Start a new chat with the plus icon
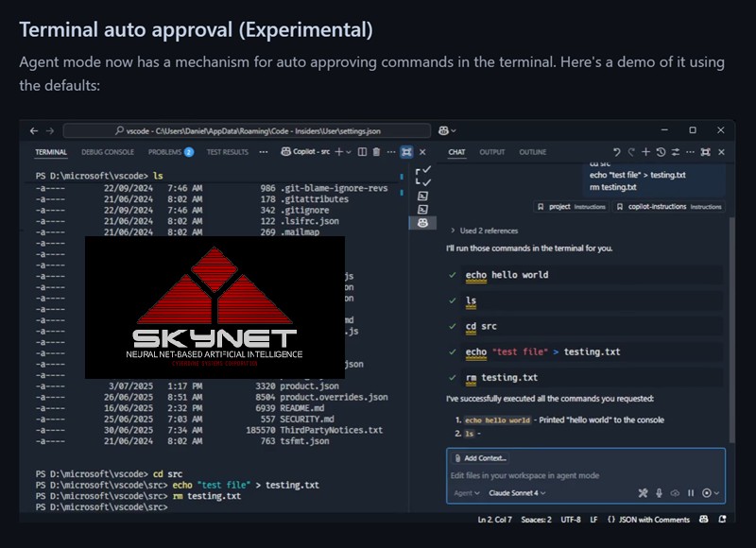This screenshot has width=756, height=548. point(645,152)
